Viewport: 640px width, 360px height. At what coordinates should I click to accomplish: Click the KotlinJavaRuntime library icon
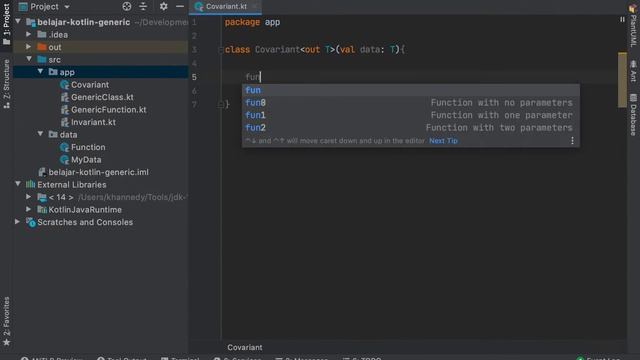42,210
